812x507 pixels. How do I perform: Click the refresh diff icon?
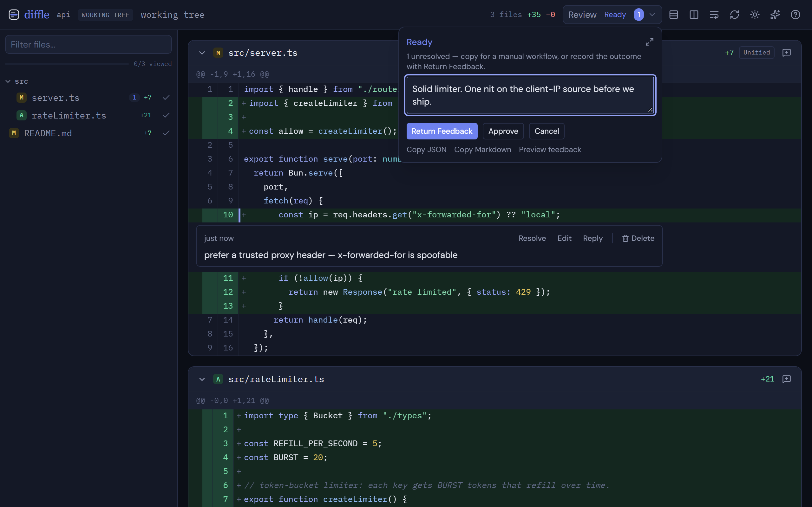(x=735, y=15)
